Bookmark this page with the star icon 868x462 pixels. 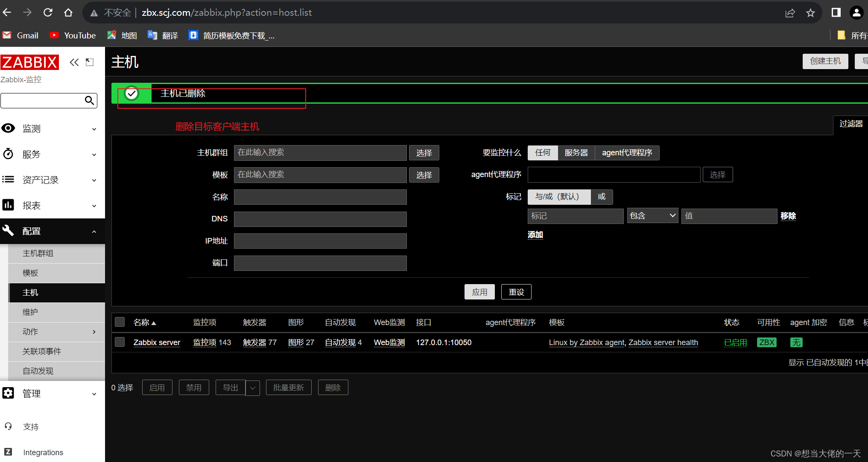pyautogui.click(x=810, y=13)
